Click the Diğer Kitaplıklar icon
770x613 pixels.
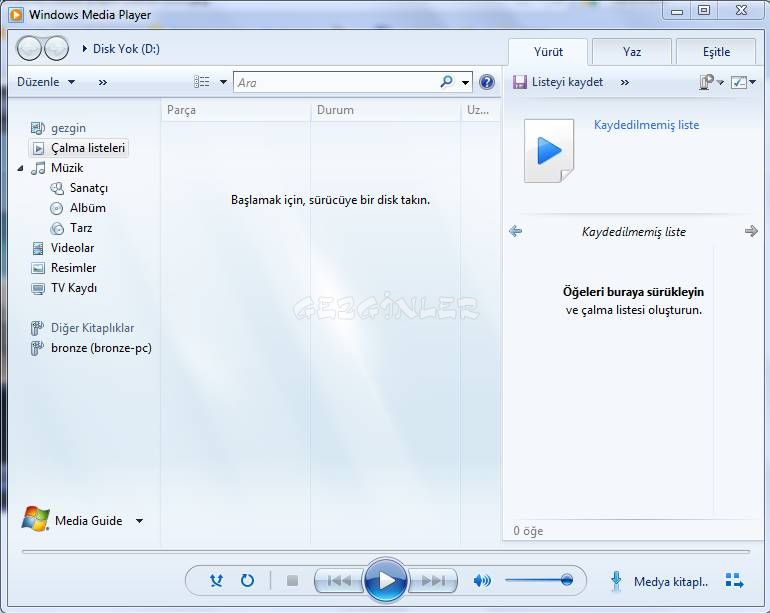click(x=37, y=328)
